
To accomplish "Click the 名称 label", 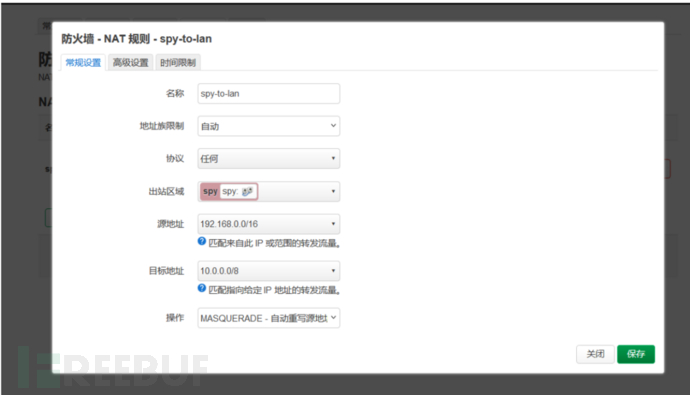I will click(x=175, y=94).
